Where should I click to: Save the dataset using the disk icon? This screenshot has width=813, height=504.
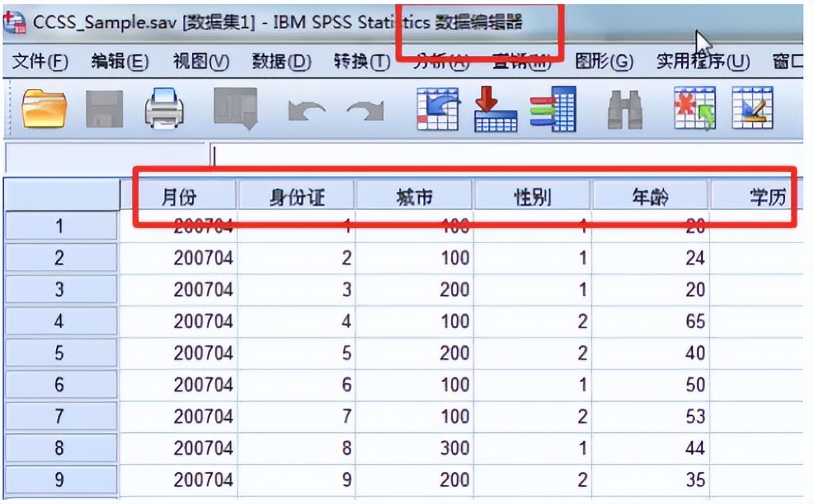(105, 108)
